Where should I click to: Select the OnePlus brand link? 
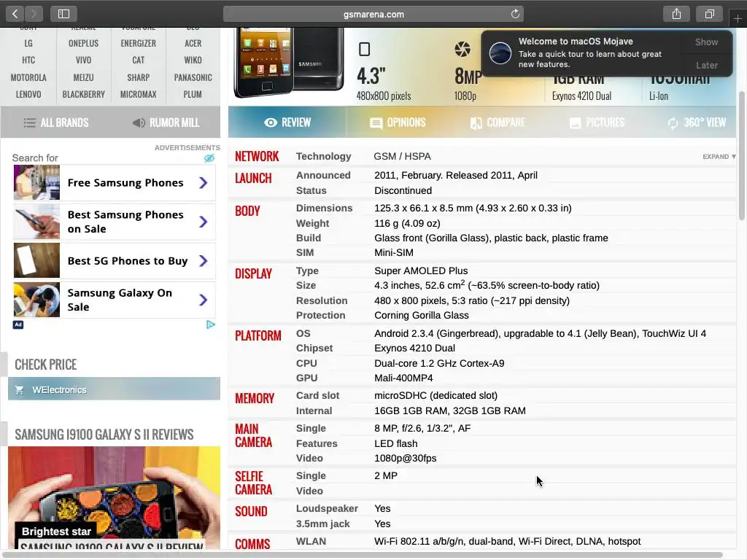coord(83,43)
